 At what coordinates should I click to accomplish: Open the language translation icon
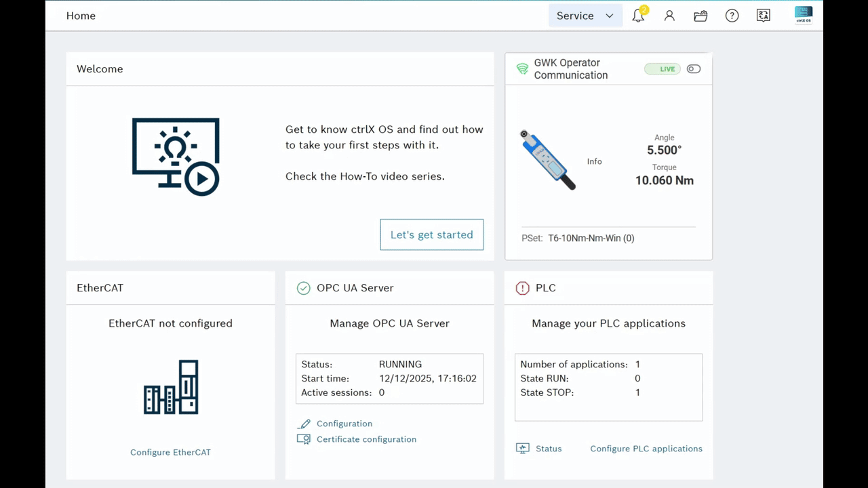[763, 16]
